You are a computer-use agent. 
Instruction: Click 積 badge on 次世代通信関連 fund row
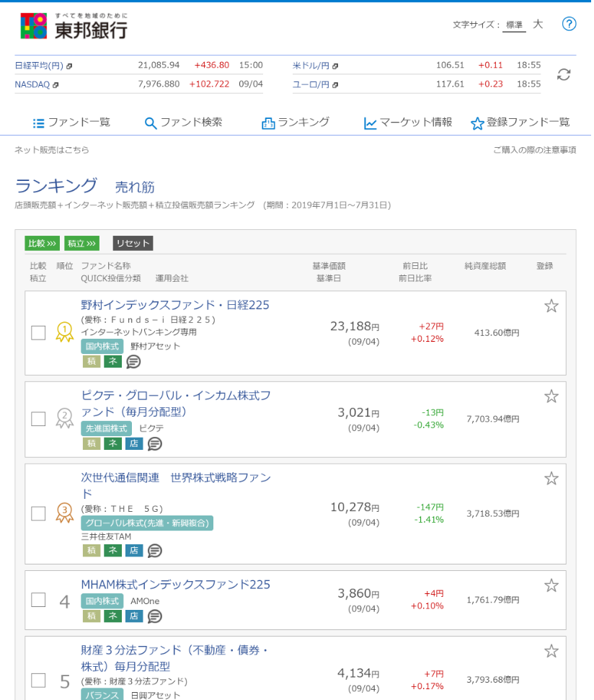coord(92,550)
